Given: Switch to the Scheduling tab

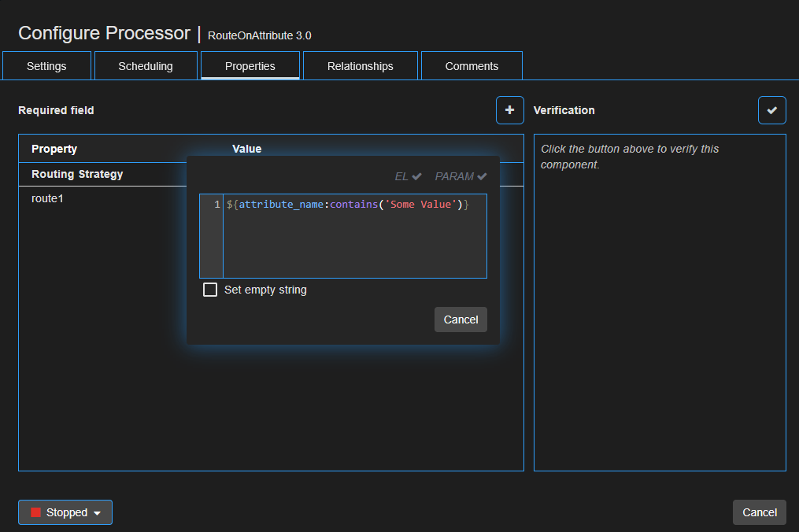Looking at the screenshot, I should (x=146, y=66).
